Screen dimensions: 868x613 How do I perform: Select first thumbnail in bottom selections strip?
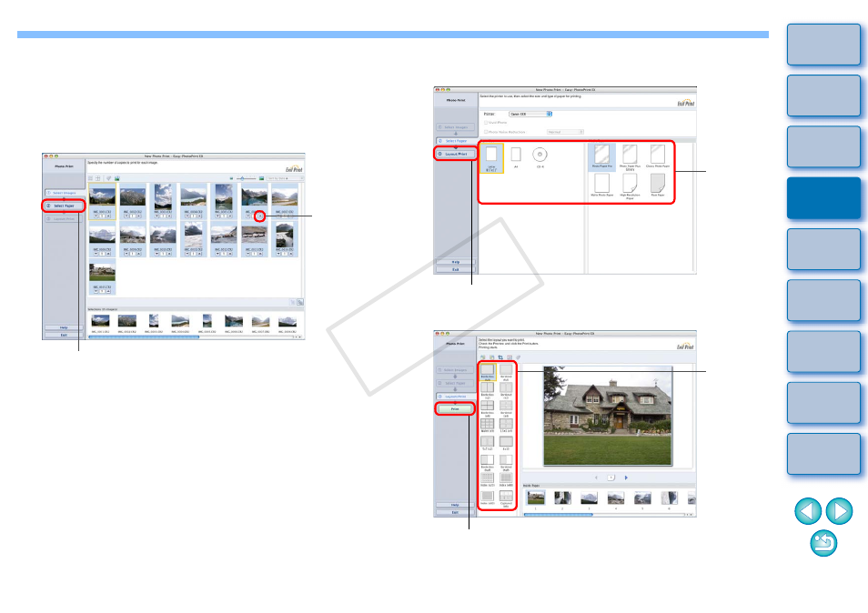(100, 321)
